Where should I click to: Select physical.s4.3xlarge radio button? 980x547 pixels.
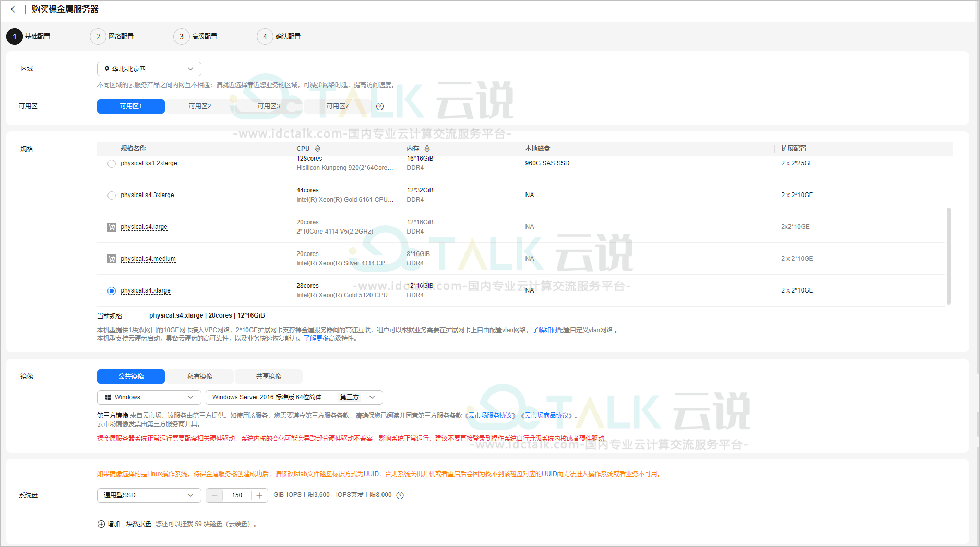click(x=112, y=196)
